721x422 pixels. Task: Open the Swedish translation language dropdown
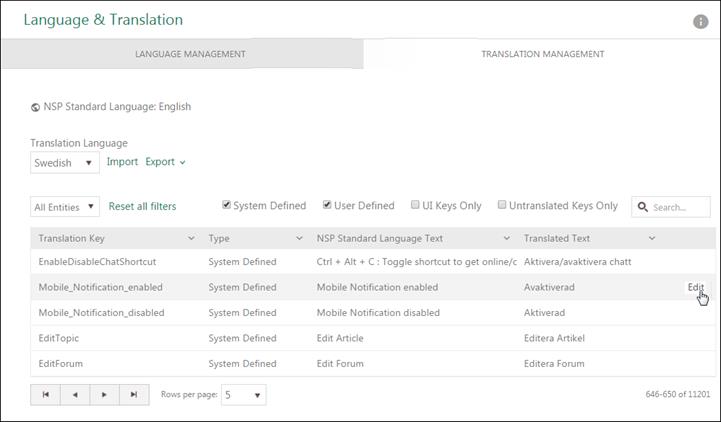[x=64, y=162]
